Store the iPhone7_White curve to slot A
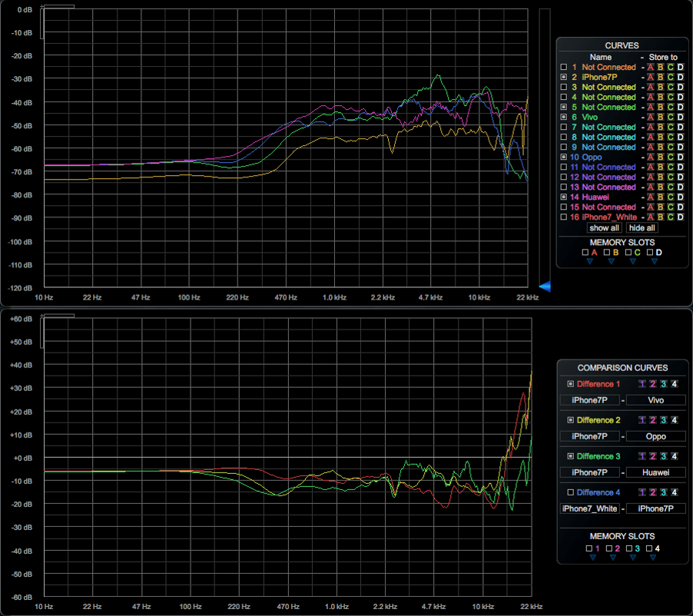 point(650,217)
